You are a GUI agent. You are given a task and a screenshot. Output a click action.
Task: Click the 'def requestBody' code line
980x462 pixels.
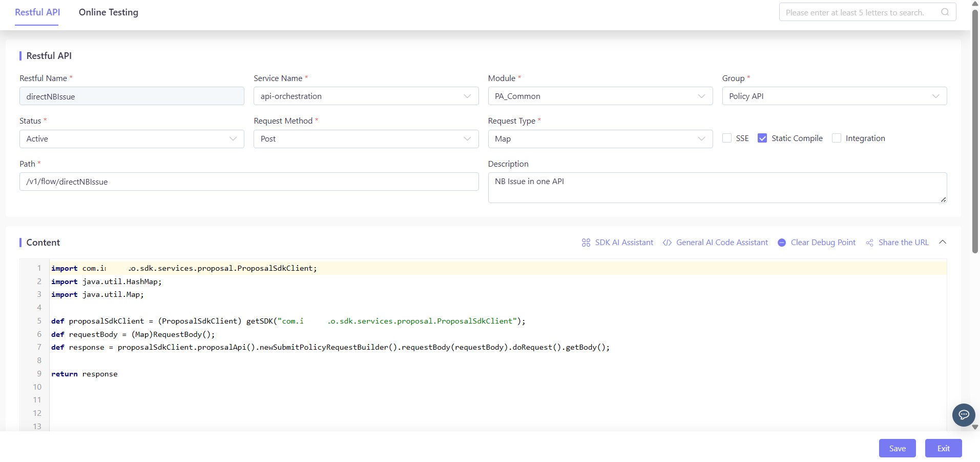tap(133, 334)
